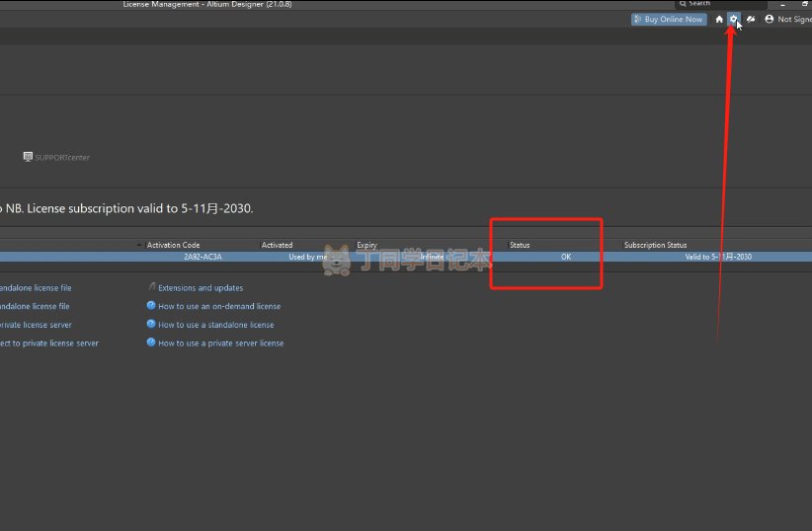
Task: Click help icon beside private server license link
Action: (x=151, y=342)
